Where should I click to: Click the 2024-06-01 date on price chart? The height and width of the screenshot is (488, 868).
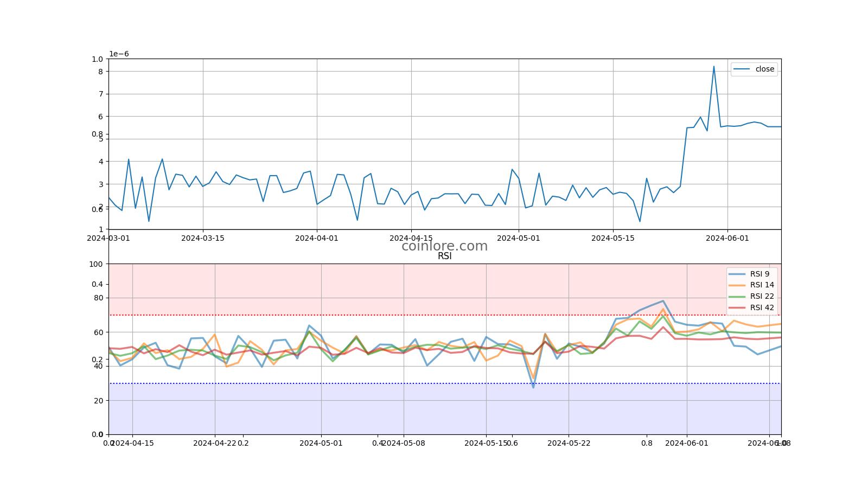(727, 237)
